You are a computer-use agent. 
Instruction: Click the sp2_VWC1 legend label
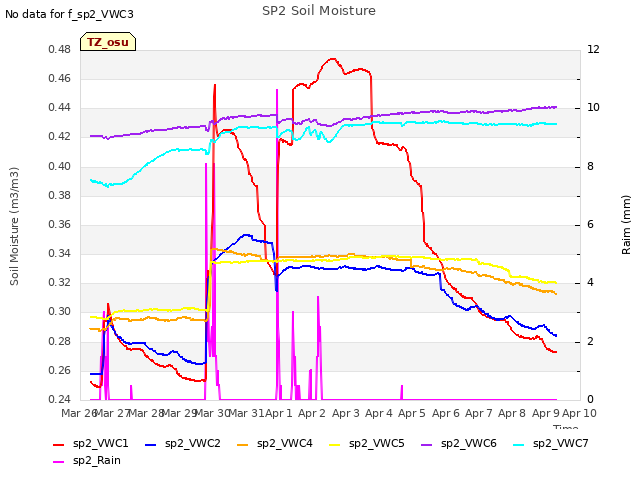click(100, 443)
